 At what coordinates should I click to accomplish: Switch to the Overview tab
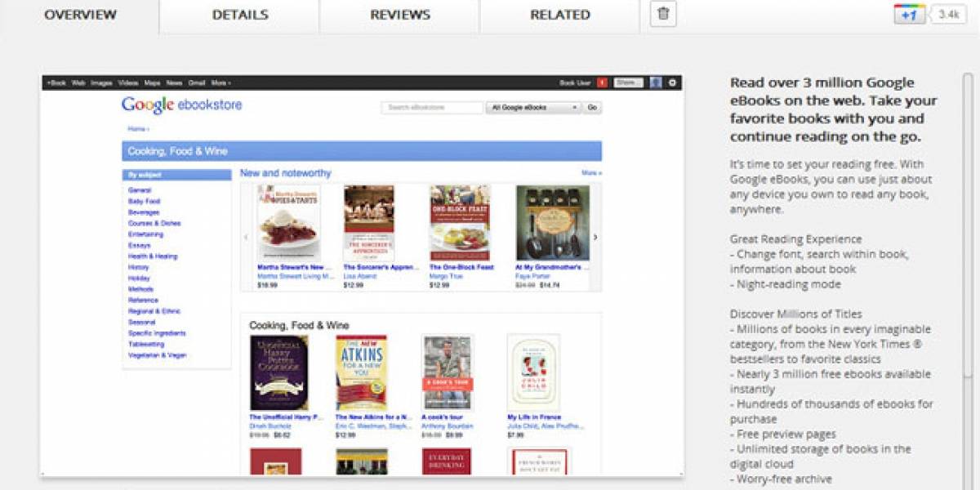pyautogui.click(x=80, y=15)
